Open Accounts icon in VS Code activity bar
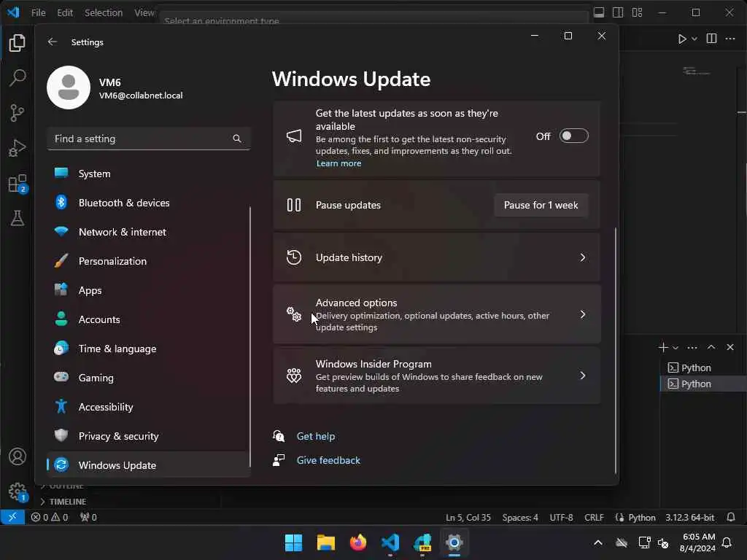The width and height of the screenshot is (747, 560). (x=18, y=456)
